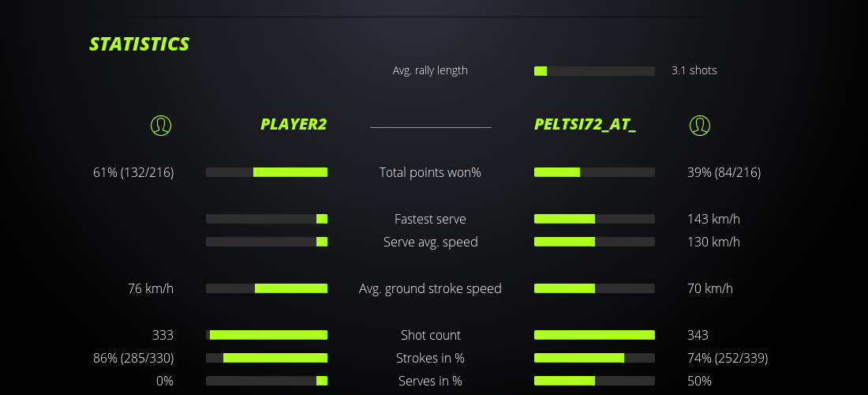The height and width of the screenshot is (395, 868).
Task: Click the Total points won% label
Action: point(430,172)
